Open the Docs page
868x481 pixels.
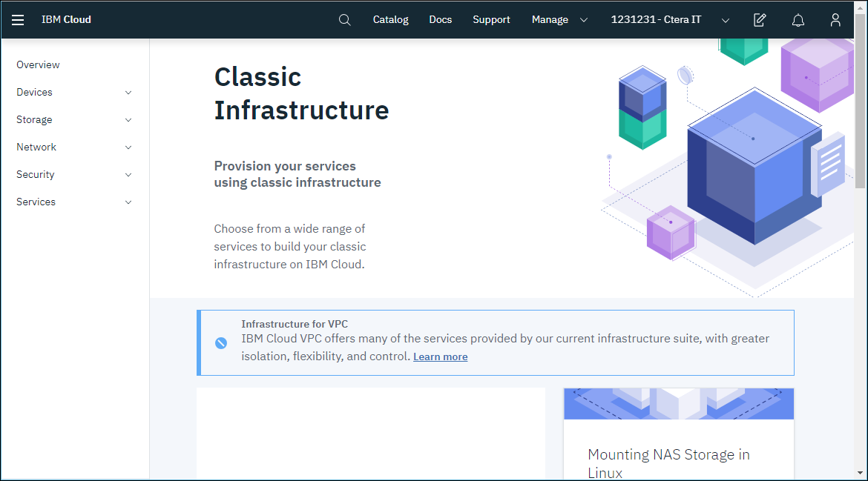(x=440, y=19)
